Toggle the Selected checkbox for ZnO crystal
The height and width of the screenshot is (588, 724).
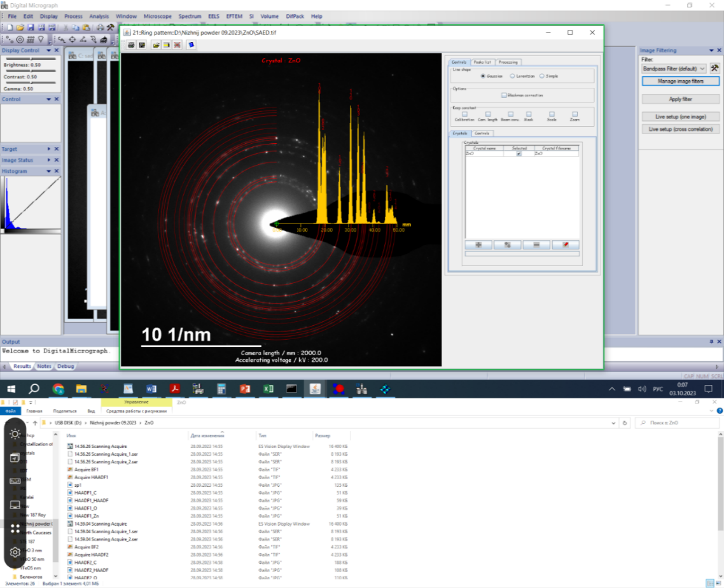(x=519, y=153)
